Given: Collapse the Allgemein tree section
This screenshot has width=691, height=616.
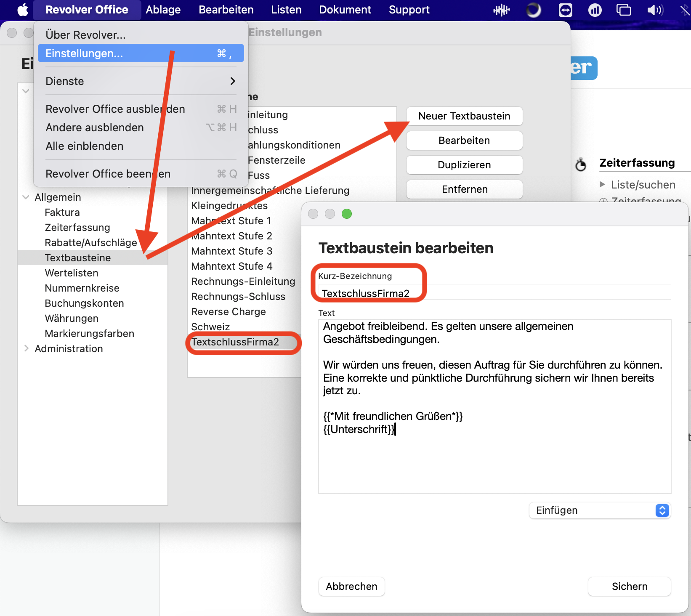Looking at the screenshot, I should tap(26, 197).
